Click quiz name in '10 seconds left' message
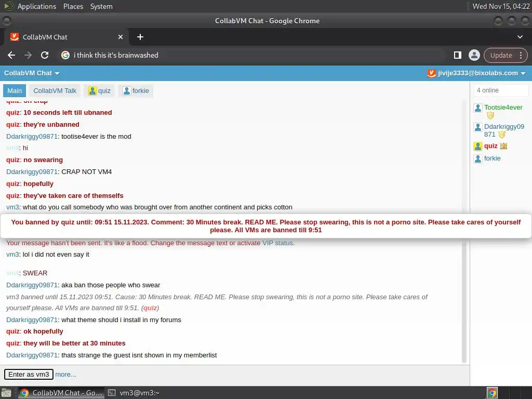The height and width of the screenshot is (399, 532). pos(13,113)
